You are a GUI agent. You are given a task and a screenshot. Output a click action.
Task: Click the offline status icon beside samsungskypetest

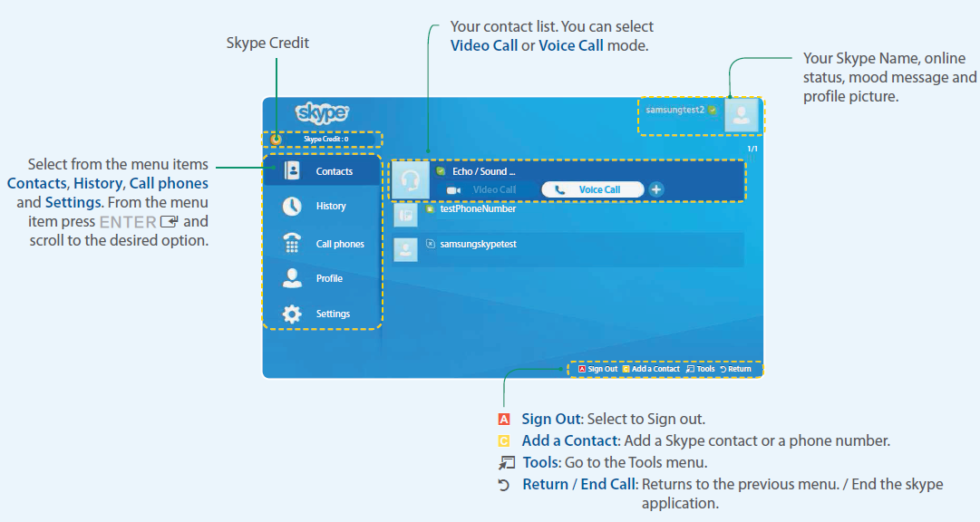430,244
